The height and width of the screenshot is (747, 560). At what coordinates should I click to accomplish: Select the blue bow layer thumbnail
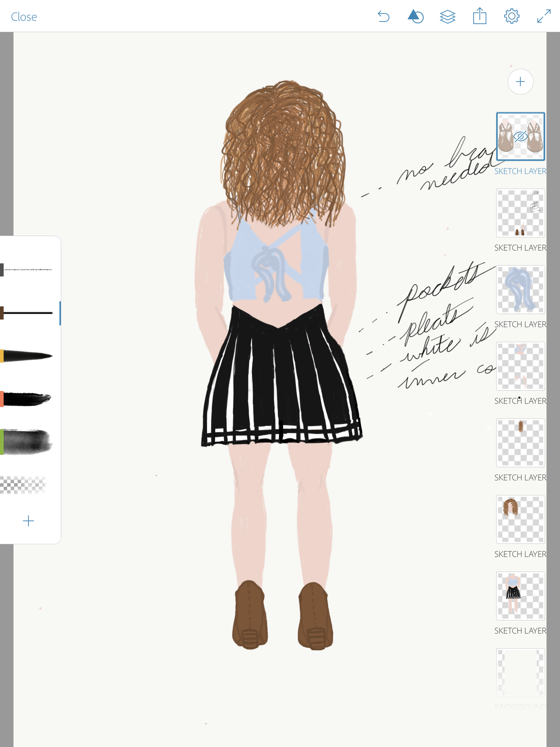520,290
